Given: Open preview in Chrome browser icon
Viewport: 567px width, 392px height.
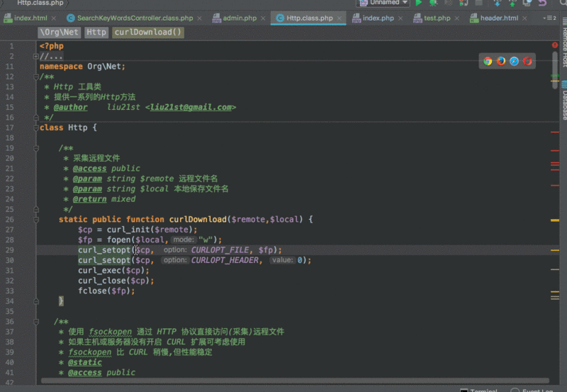Looking at the screenshot, I should click(x=488, y=61).
